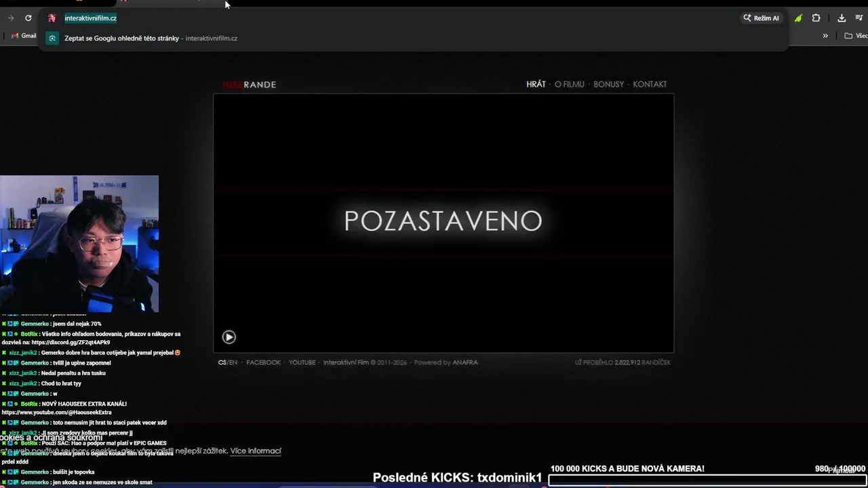The height and width of the screenshot is (488, 868).
Task: Click chat message 'Chod to hrat tyy'
Action: coord(60,384)
